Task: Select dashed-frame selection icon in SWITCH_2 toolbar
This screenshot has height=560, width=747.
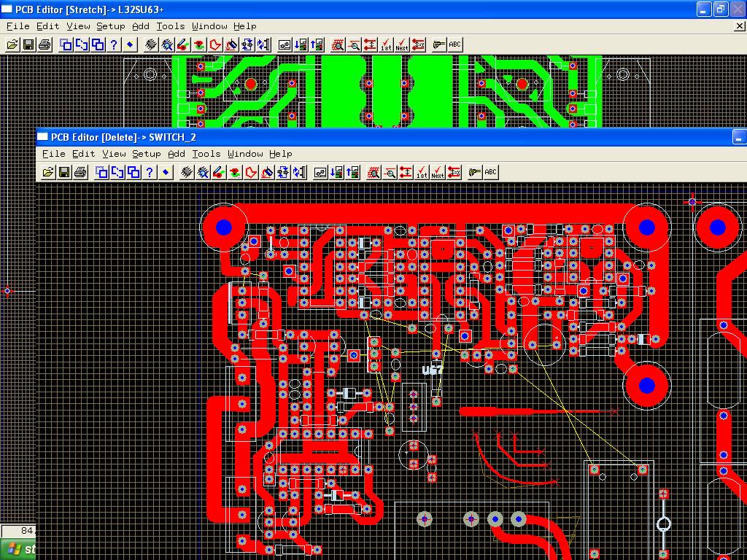Action: pos(101,172)
